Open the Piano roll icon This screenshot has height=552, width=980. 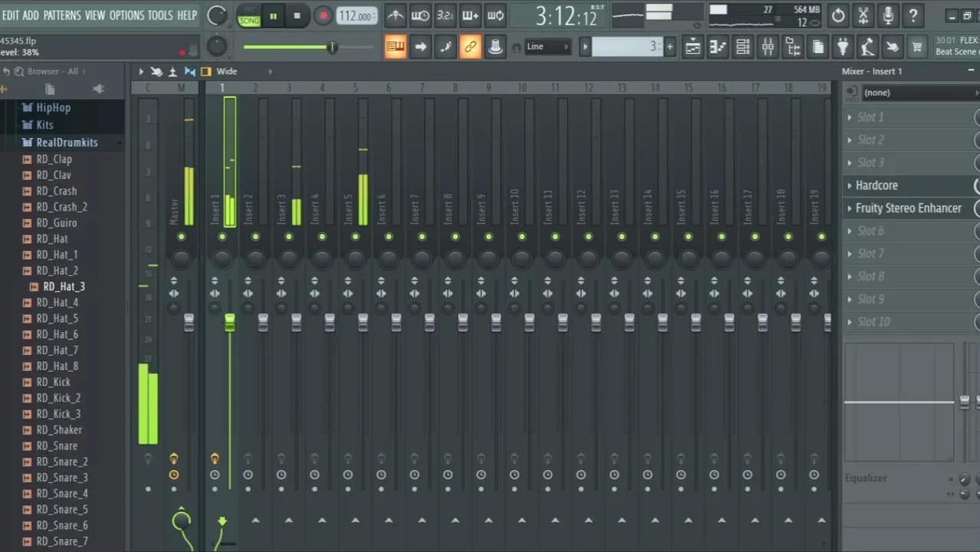[x=718, y=48]
